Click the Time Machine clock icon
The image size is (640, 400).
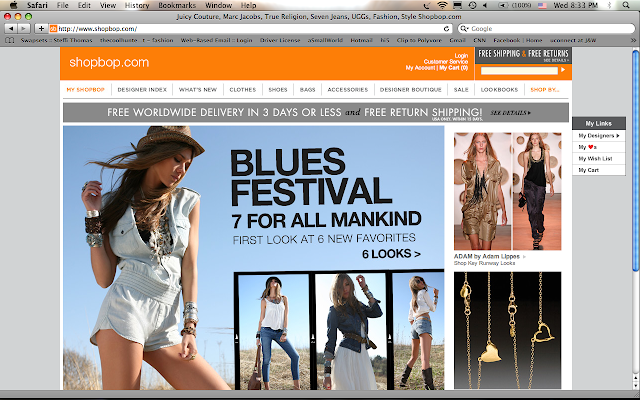click(x=472, y=5)
